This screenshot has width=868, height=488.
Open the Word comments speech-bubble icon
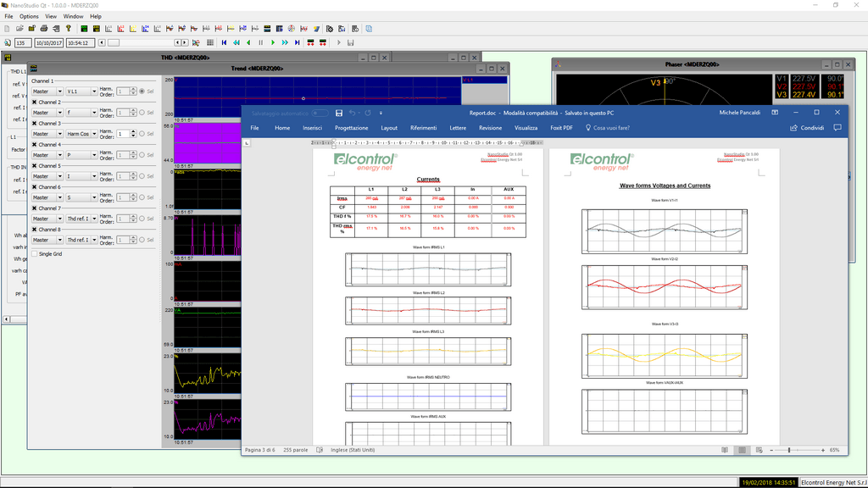839,128
